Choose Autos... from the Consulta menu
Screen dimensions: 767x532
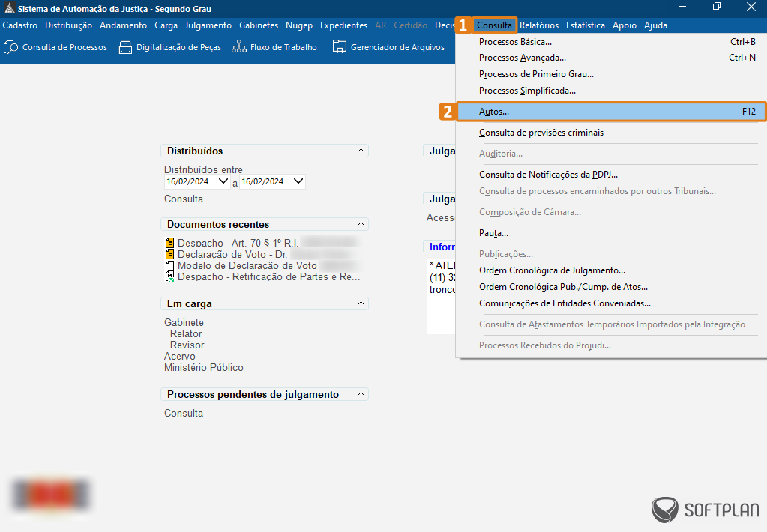pos(612,112)
